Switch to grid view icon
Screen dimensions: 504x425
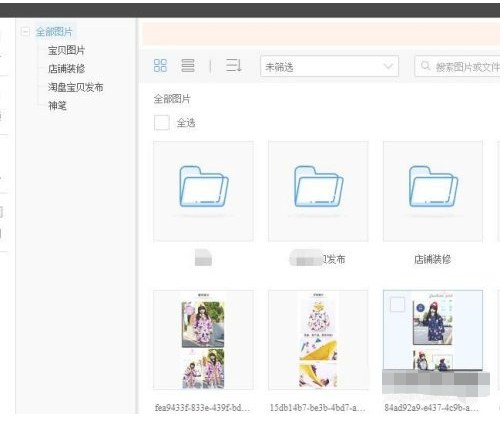click(x=160, y=66)
